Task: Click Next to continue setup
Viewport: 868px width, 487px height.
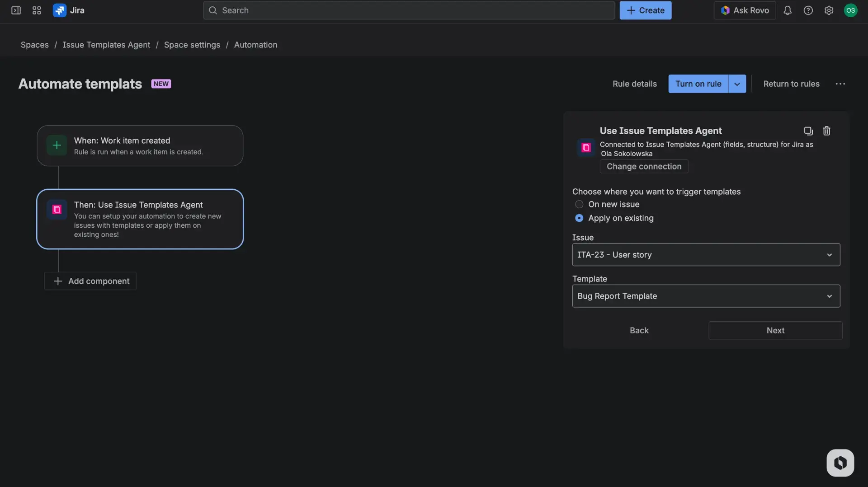Action: (775, 330)
